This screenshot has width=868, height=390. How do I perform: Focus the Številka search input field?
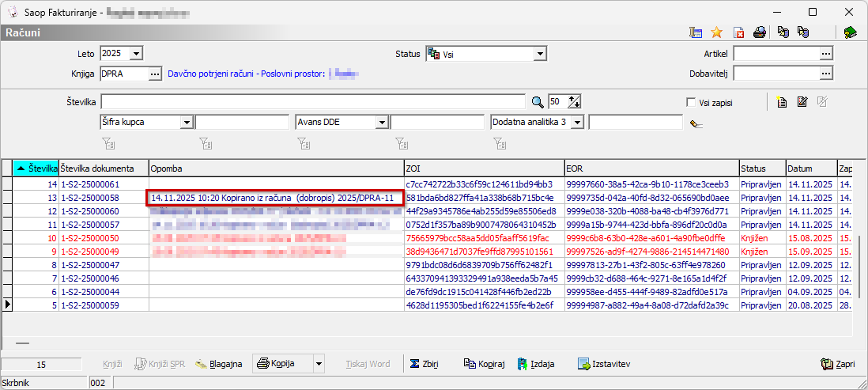(313, 102)
